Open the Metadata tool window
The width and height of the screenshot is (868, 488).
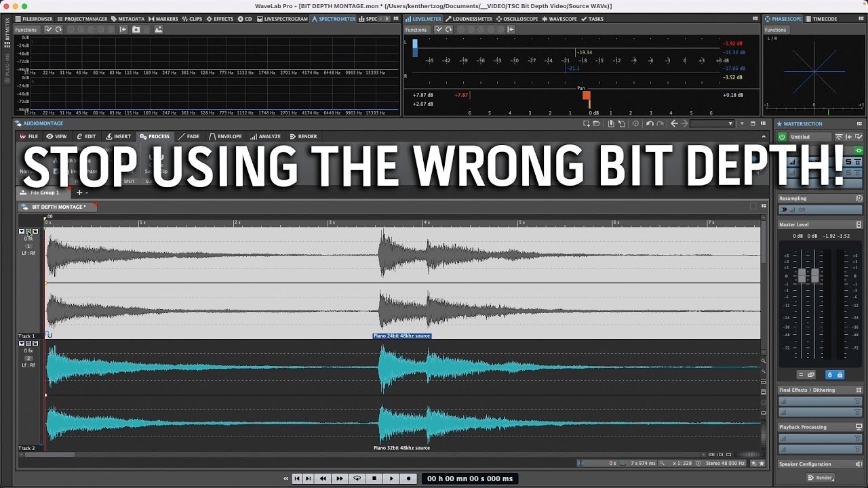click(x=128, y=19)
